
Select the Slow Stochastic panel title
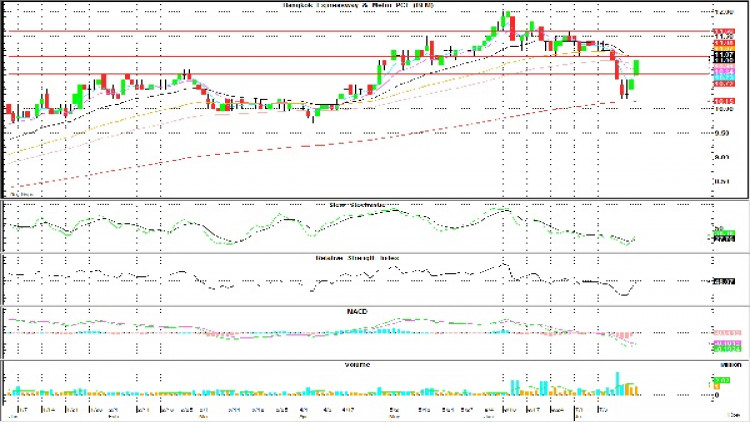[x=357, y=205]
